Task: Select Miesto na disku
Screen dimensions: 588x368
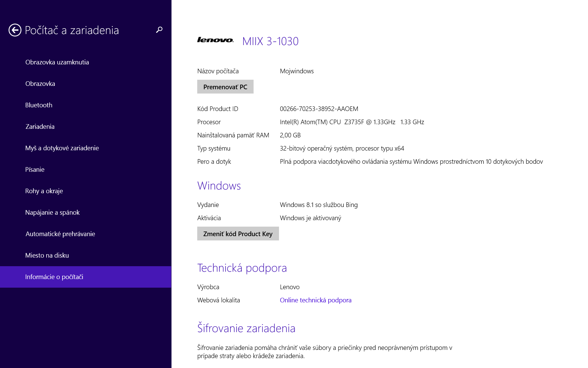Action: pyautogui.click(x=86, y=255)
